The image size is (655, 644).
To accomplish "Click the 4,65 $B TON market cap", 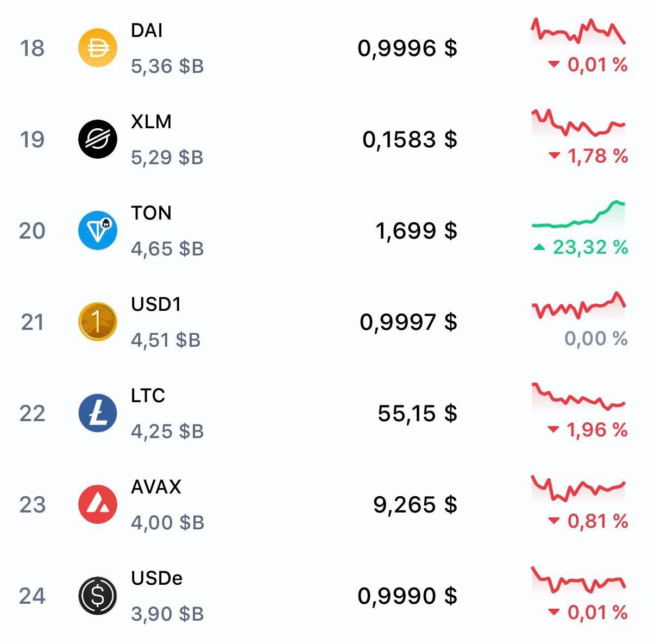I will (x=167, y=249).
